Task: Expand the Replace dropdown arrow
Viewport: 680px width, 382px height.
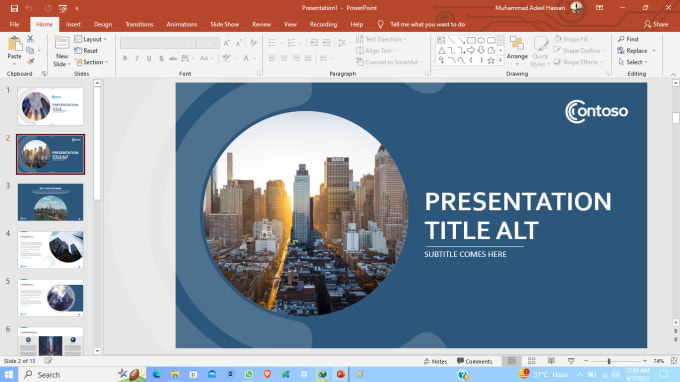Action: [x=654, y=51]
